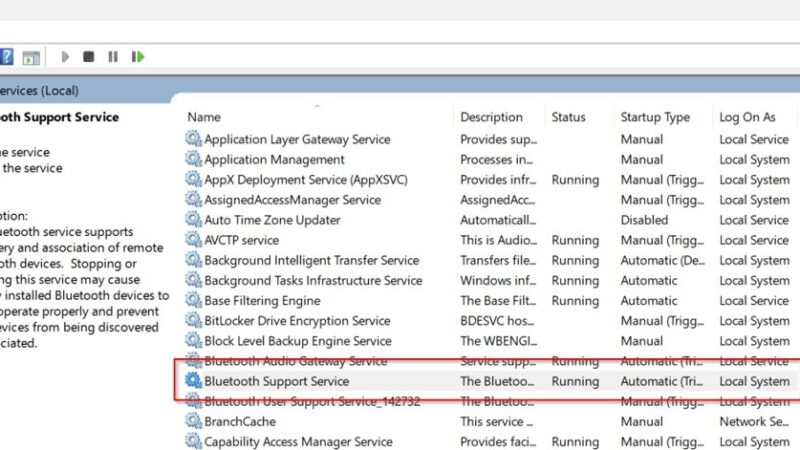Select Application Layer Gateway Service row name
This screenshot has width=800, height=450.
(x=297, y=139)
